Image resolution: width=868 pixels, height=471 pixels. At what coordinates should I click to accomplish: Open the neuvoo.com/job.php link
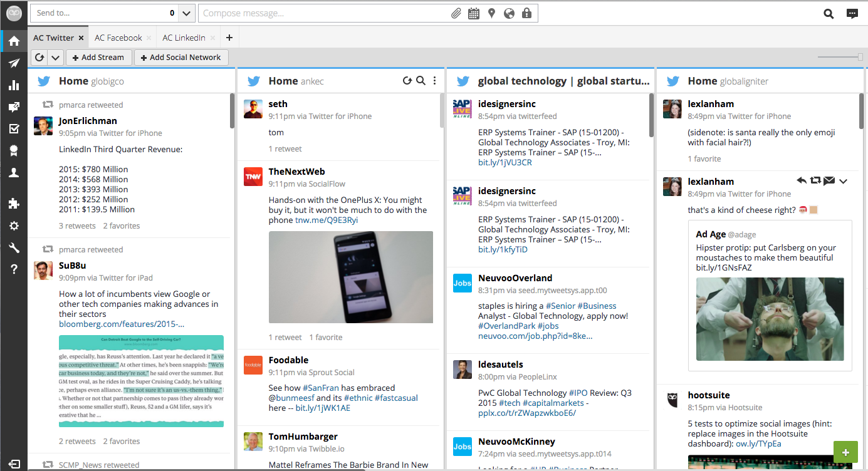pyautogui.click(x=535, y=336)
